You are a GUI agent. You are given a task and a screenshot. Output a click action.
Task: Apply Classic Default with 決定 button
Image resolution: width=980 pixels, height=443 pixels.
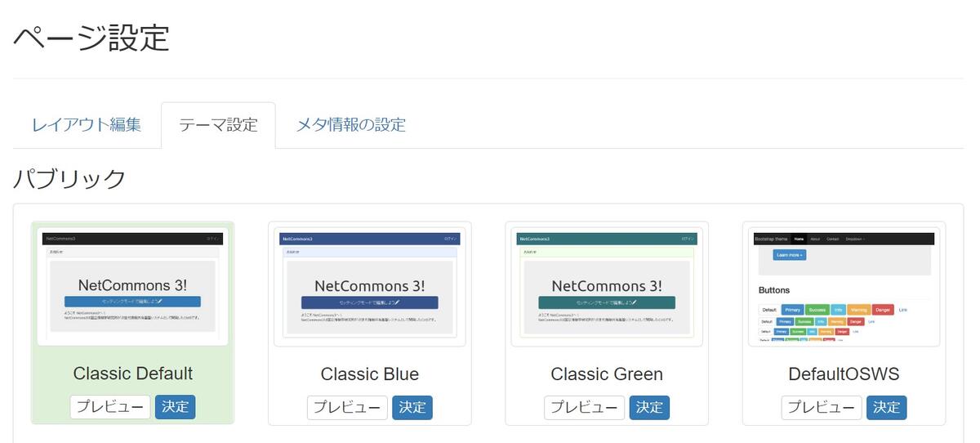click(x=176, y=407)
